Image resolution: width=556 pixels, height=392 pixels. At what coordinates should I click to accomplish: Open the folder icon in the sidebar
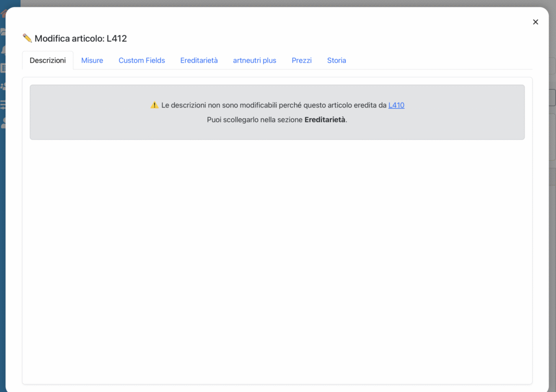[x=3, y=32]
